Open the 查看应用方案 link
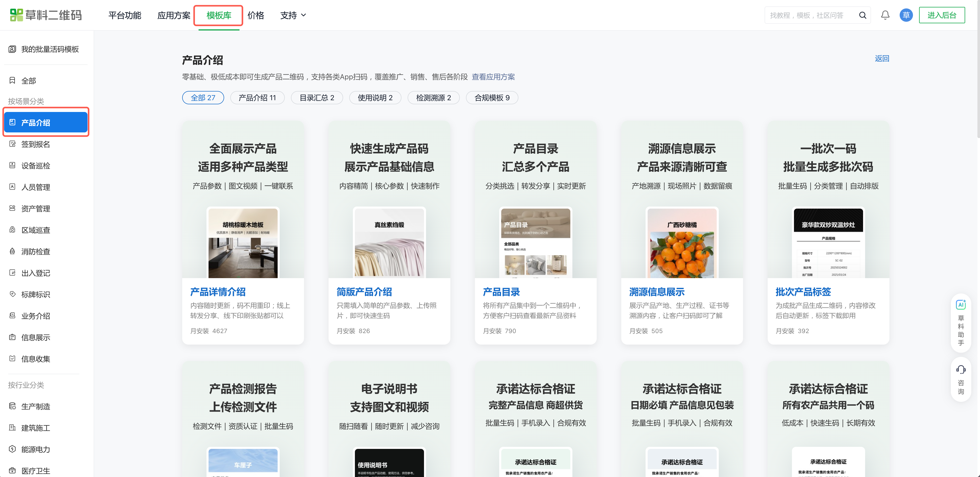The width and height of the screenshot is (980, 477). click(x=493, y=77)
